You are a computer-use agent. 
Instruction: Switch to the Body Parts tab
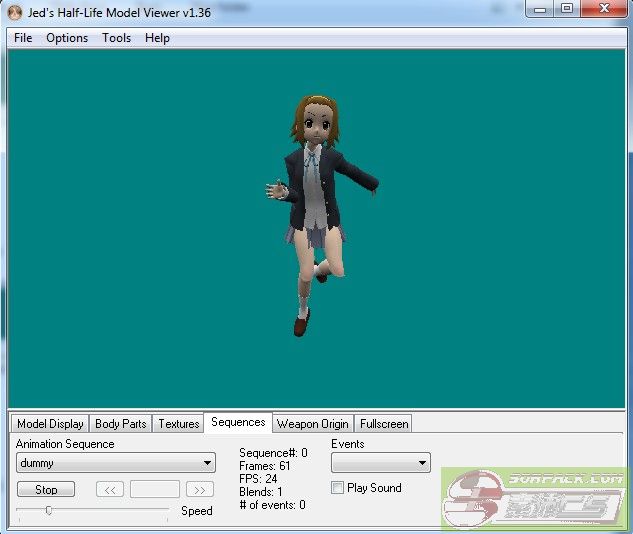120,424
